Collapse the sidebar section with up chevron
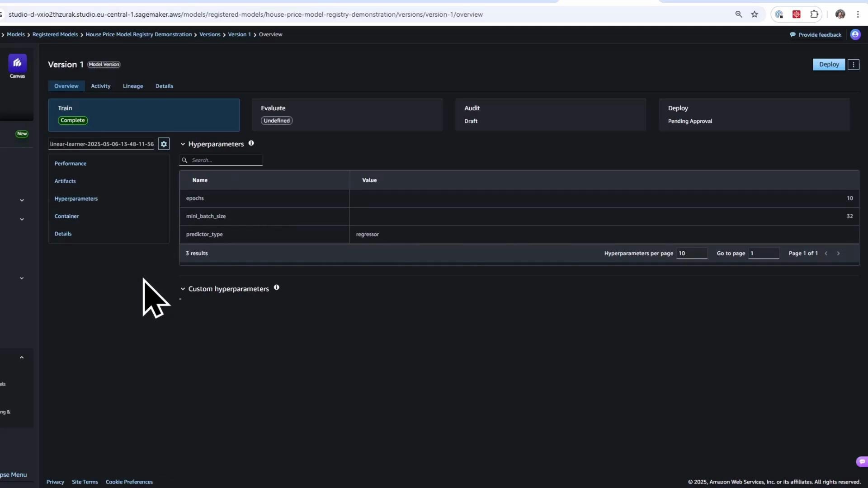Image resolution: width=868 pixels, height=488 pixels. point(22,357)
